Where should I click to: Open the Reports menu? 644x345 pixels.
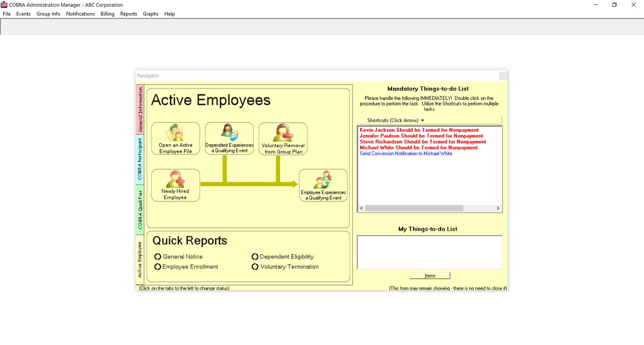pos(128,14)
